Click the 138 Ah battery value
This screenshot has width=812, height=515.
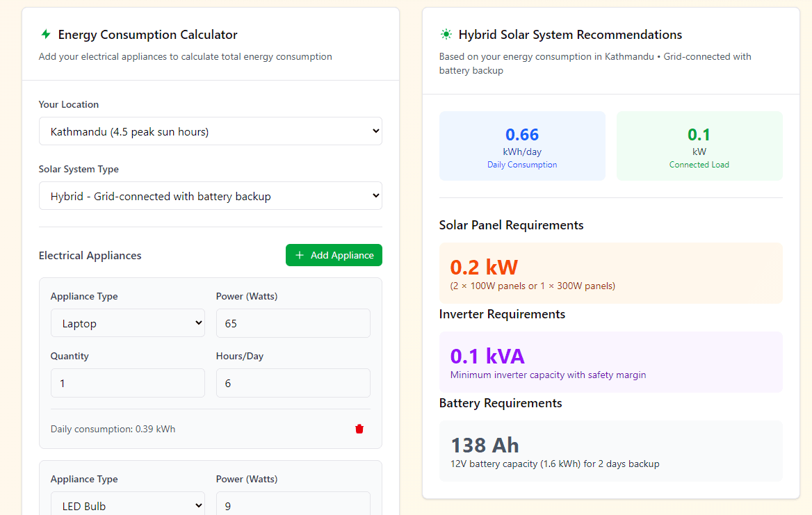point(485,445)
